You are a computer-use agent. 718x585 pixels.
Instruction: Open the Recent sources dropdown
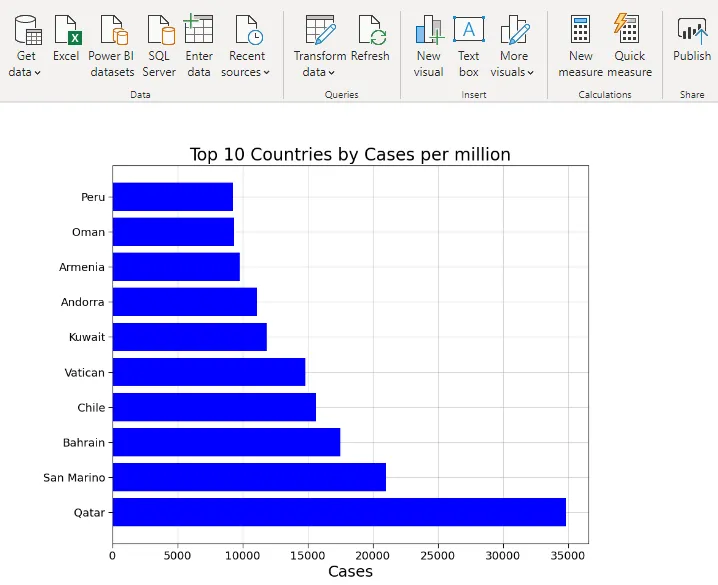click(246, 72)
